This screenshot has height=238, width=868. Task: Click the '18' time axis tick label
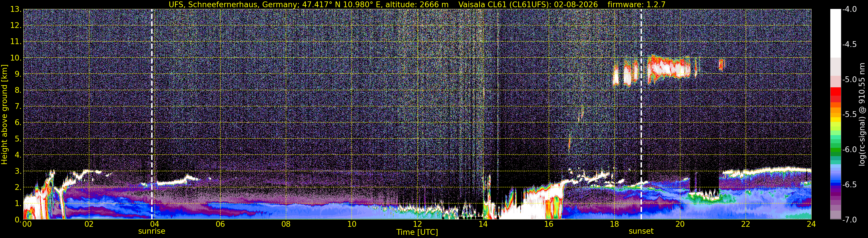coord(614,224)
